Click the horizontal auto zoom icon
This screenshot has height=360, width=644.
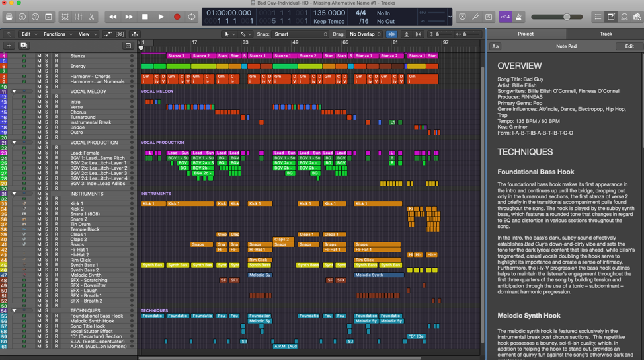point(418,34)
